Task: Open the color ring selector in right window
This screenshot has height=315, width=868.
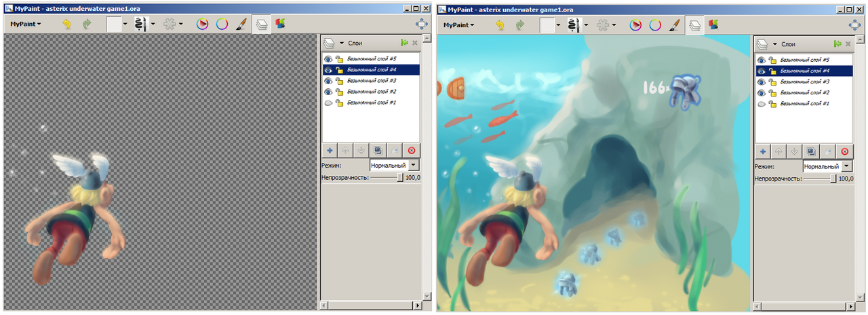Action: (655, 24)
